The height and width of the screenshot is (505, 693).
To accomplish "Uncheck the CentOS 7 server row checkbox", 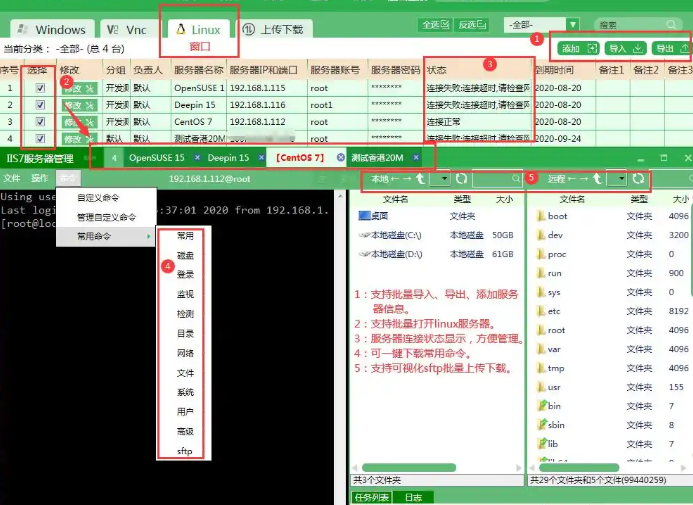I will (x=40, y=122).
